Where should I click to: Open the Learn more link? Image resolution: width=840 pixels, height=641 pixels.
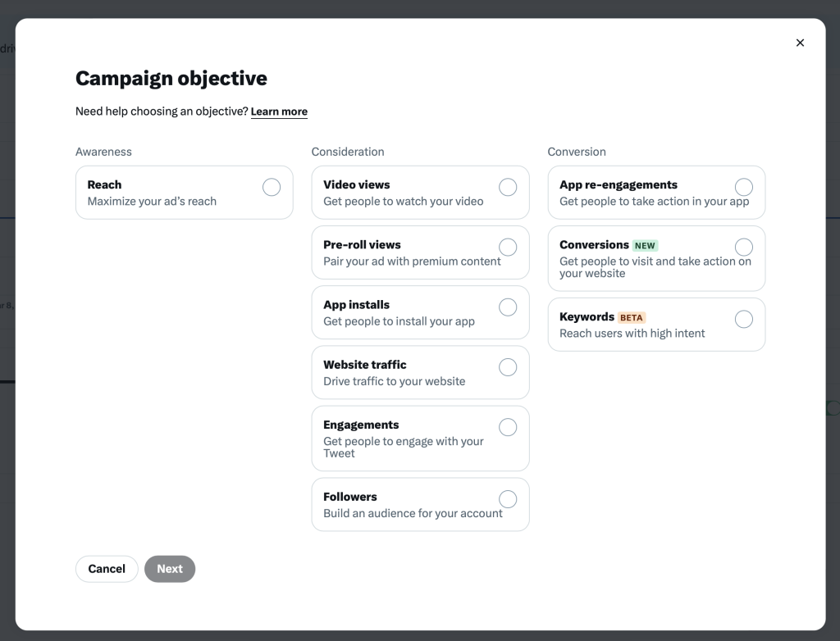(x=279, y=111)
